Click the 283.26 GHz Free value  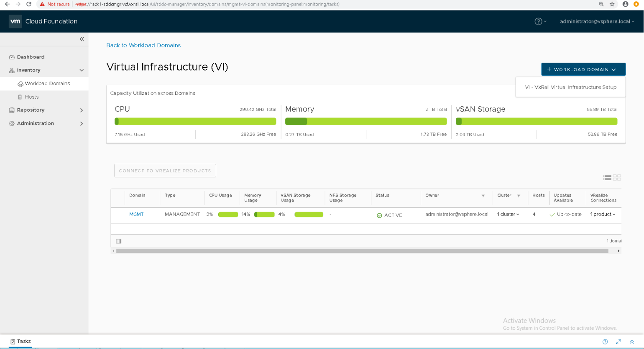point(258,135)
